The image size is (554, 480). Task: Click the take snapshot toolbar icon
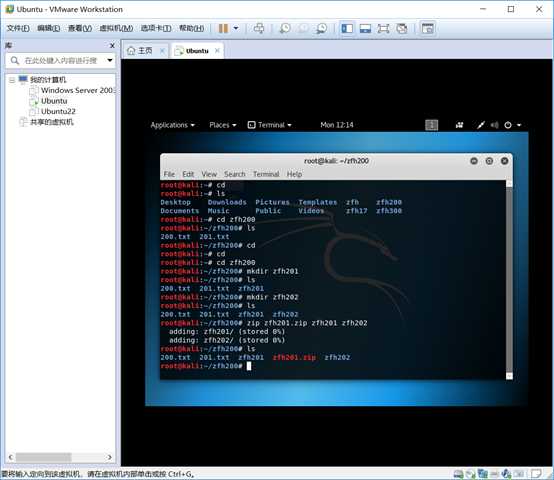(285, 28)
